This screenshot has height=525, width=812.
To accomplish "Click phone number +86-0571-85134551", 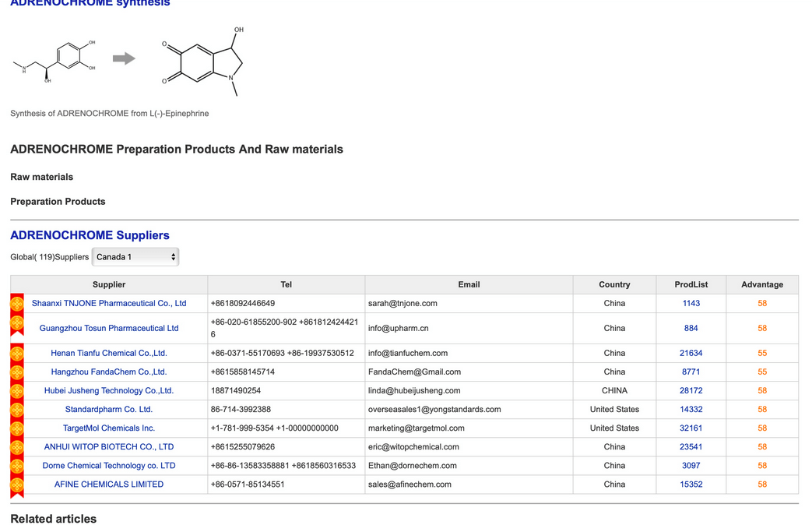I will pos(248,484).
